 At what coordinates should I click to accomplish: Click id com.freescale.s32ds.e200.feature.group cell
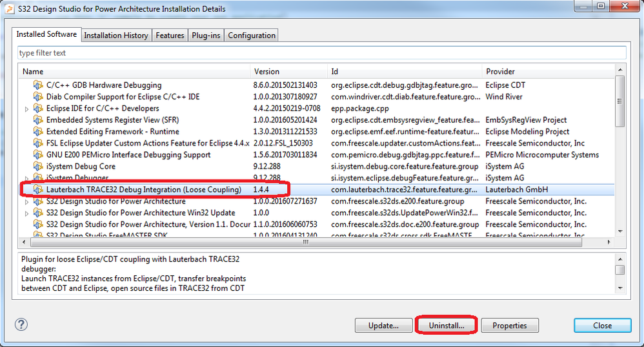click(397, 202)
